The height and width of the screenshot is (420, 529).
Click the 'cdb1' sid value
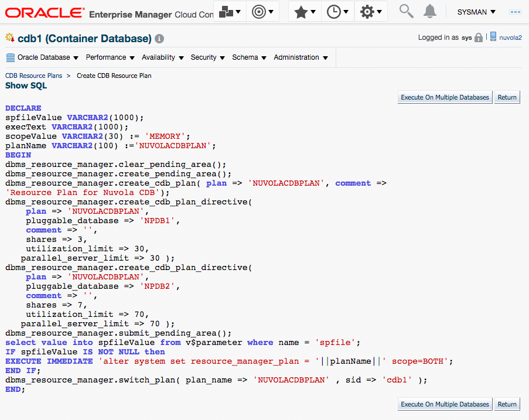(x=397, y=380)
